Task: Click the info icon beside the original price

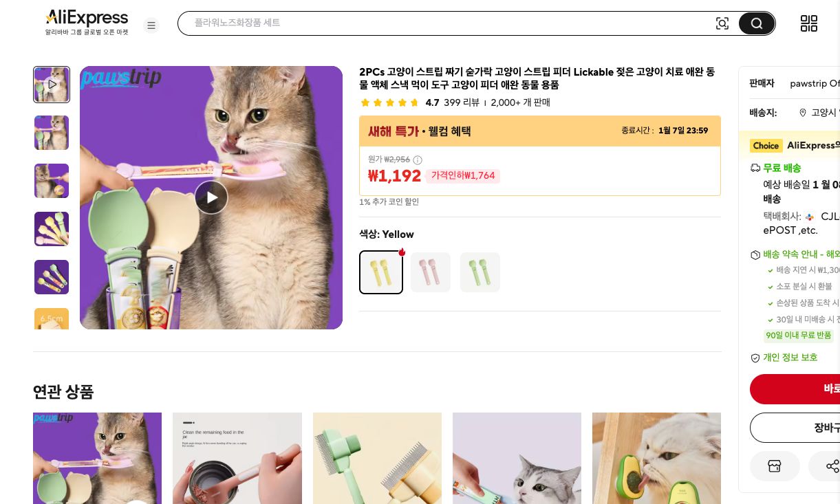Action: point(418,160)
